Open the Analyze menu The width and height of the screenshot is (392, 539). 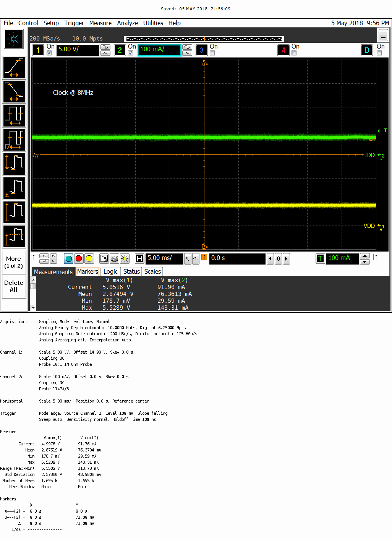[x=128, y=23]
